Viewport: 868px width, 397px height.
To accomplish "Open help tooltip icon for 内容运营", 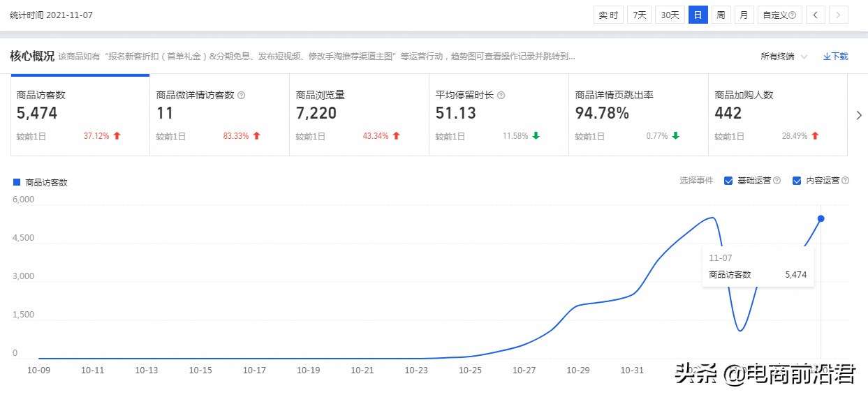I will [845, 181].
